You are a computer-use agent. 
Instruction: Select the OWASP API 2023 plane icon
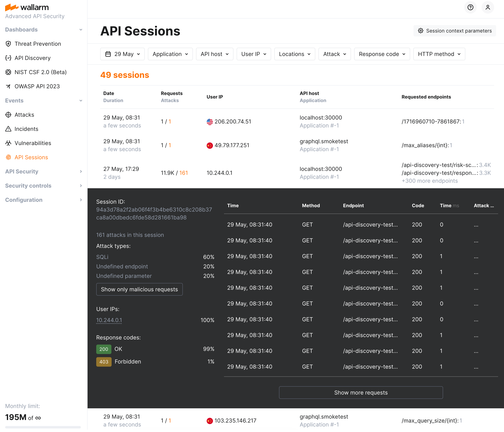coord(8,86)
